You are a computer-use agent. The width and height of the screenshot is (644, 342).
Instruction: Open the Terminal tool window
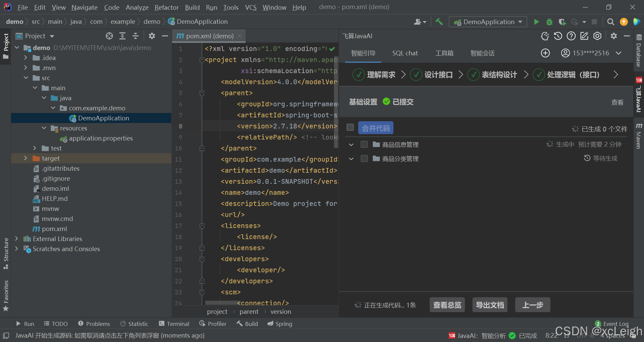(x=174, y=324)
